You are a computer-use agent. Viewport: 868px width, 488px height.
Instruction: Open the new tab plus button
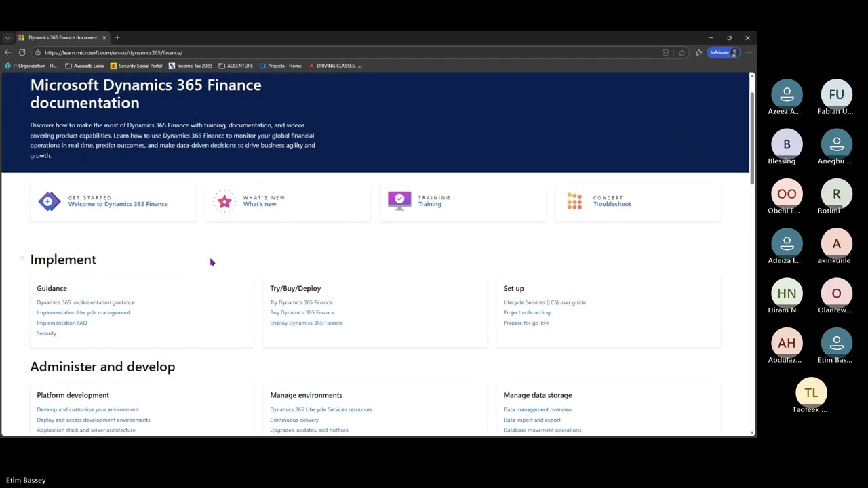tap(117, 37)
